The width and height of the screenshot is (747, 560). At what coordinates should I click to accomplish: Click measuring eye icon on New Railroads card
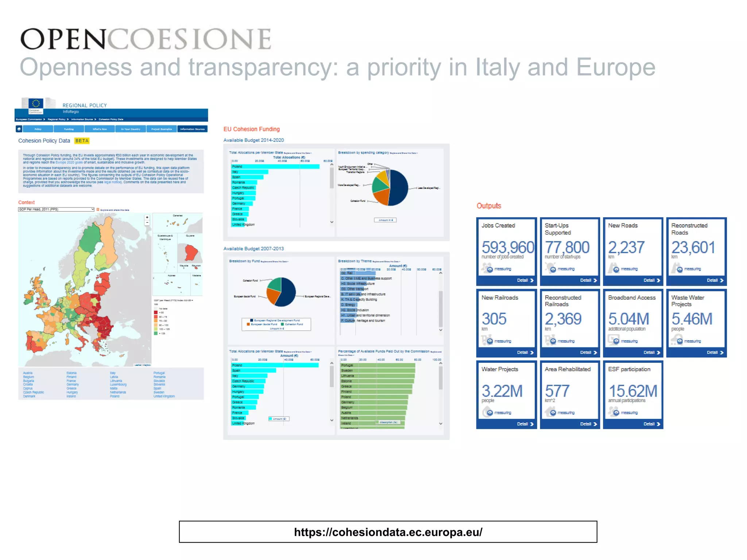click(x=490, y=341)
